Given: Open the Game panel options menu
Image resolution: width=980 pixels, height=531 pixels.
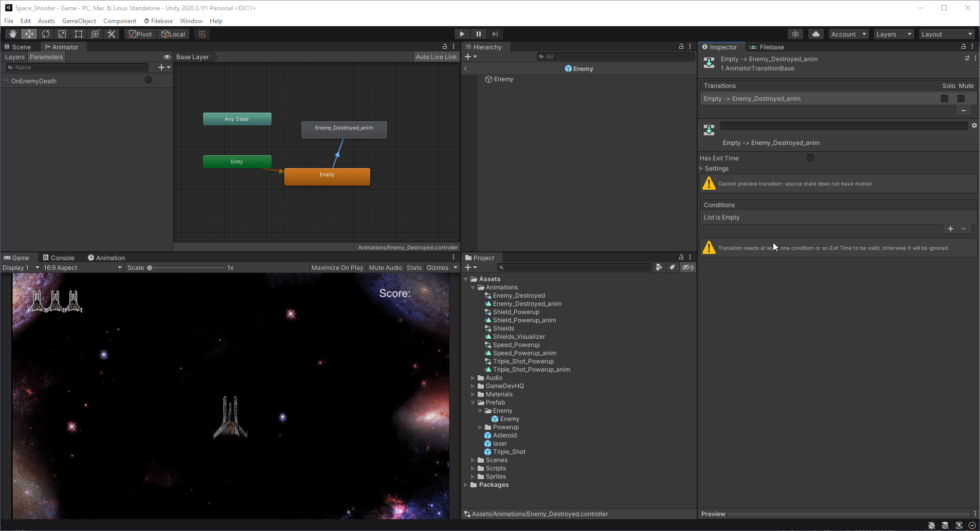Looking at the screenshot, I should click(453, 257).
